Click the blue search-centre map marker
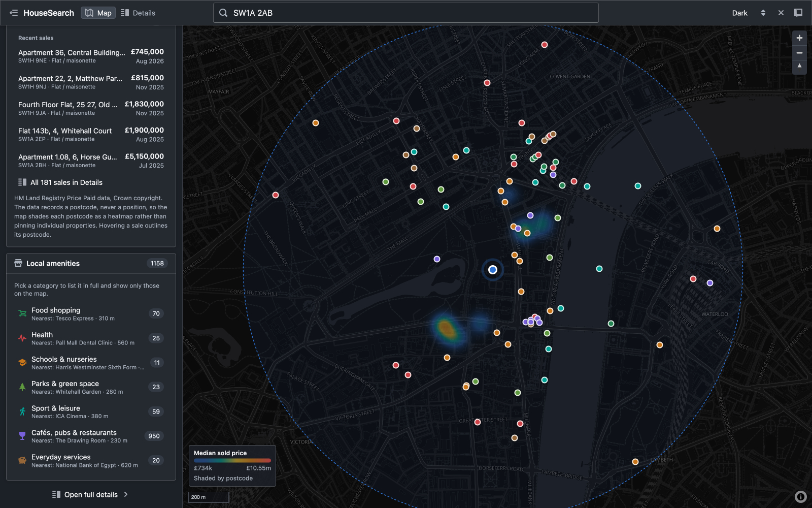The image size is (812, 508). (x=493, y=270)
